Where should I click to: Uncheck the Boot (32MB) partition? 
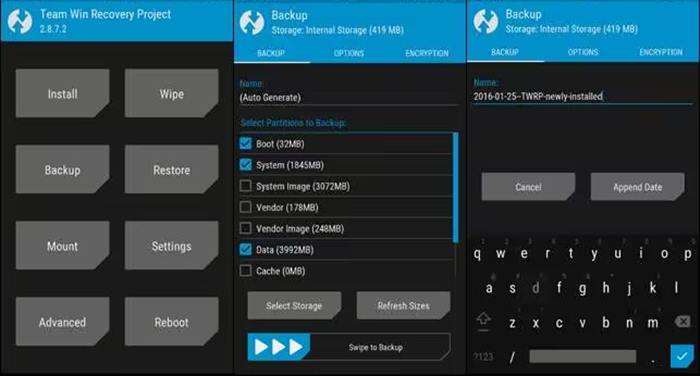tap(246, 144)
